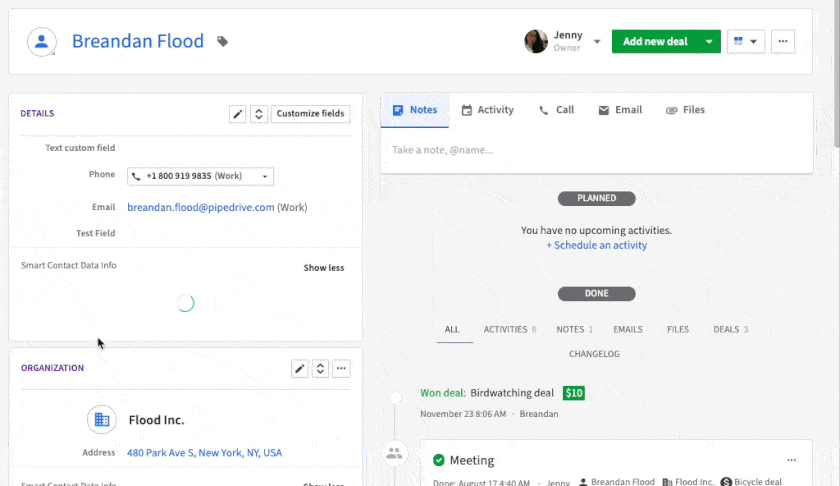Expand the Add new deal dropdown arrow

click(709, 41)
